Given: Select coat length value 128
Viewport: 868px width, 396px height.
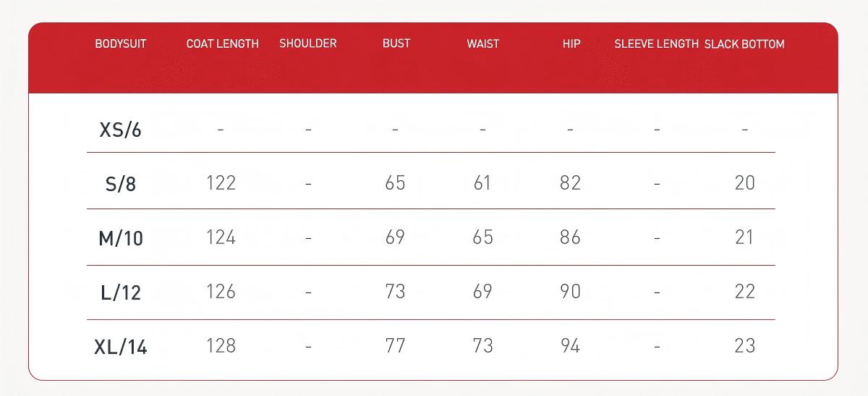Looking at the screenshot, I should (x=221, y=346).
